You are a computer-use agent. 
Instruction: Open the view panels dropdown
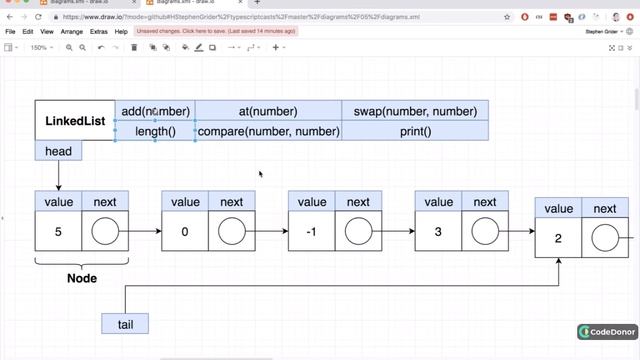[11, 48]
